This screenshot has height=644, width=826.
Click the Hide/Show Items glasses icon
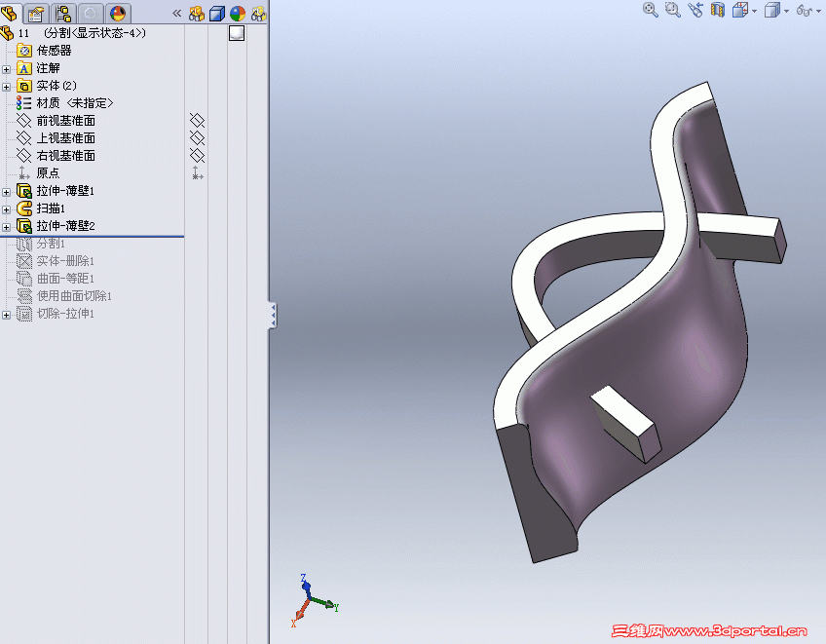pos(804,10)
